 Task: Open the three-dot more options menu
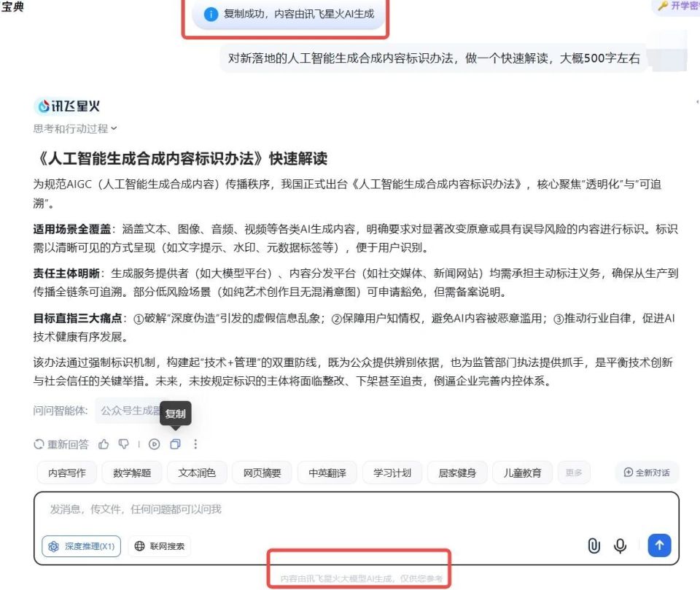(195, 443)
